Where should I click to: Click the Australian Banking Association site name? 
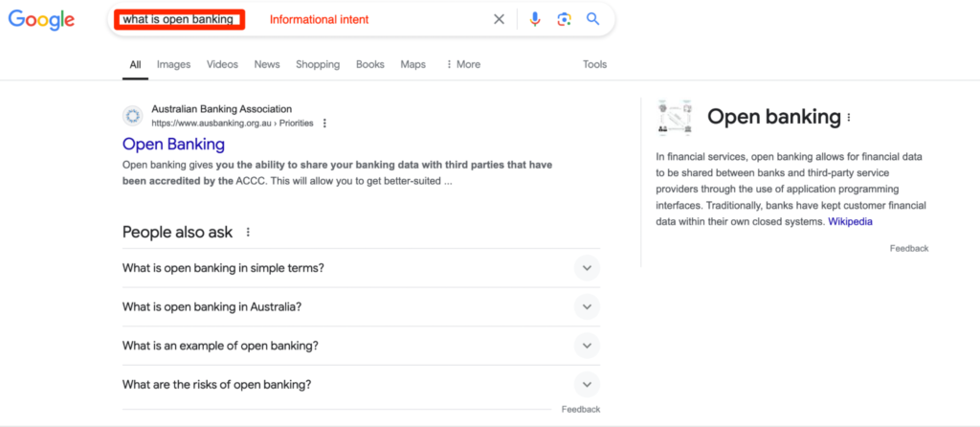[222, 109]
